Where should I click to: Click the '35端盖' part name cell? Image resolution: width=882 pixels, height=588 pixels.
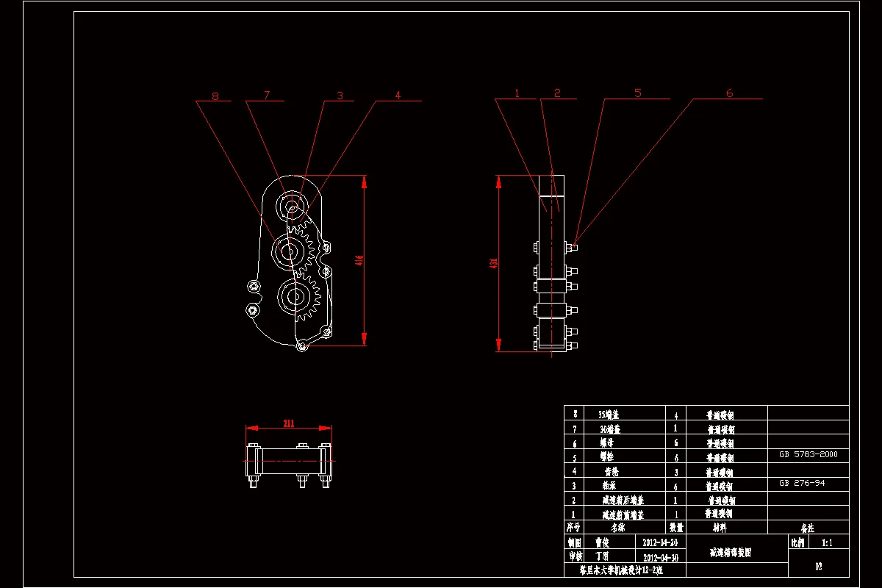click(609, 413)
